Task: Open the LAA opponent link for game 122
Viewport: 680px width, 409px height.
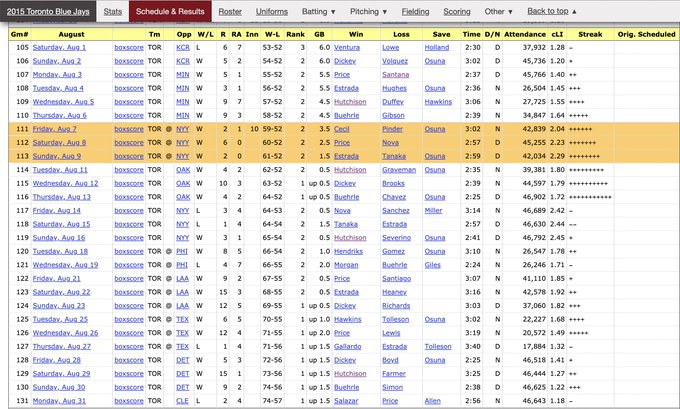Action: pyautogui.click(x=182, y=278)
